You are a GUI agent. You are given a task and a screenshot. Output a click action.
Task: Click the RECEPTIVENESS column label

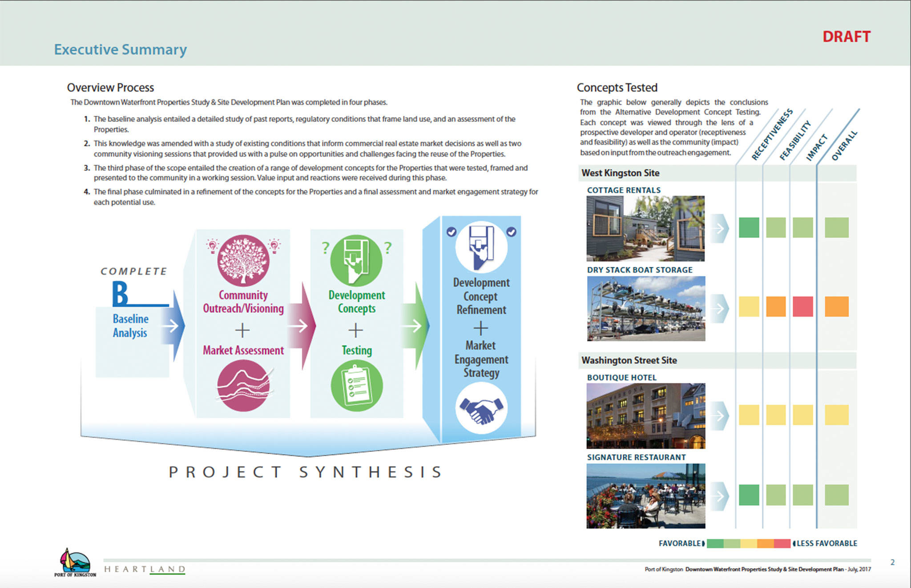pyautogui.click(x=772, y=134)
